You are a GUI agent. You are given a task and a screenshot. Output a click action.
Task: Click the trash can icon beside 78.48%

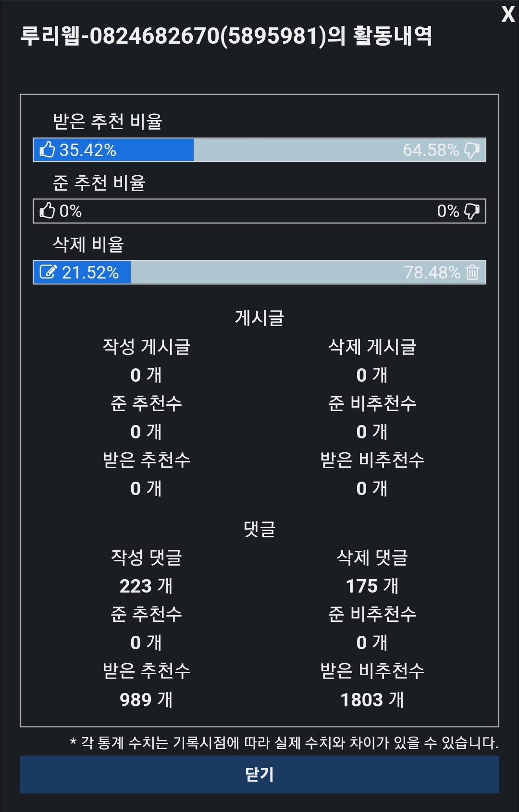(x=472, y=272)
